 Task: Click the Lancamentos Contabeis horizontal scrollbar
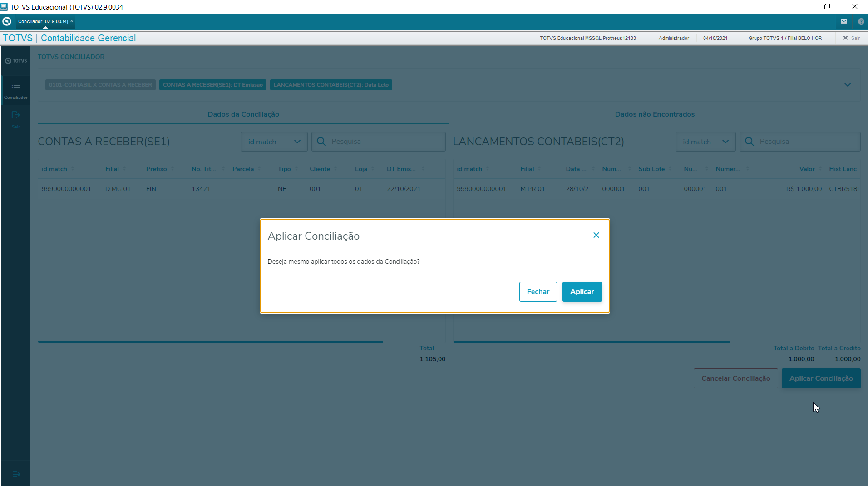[592, 341]
